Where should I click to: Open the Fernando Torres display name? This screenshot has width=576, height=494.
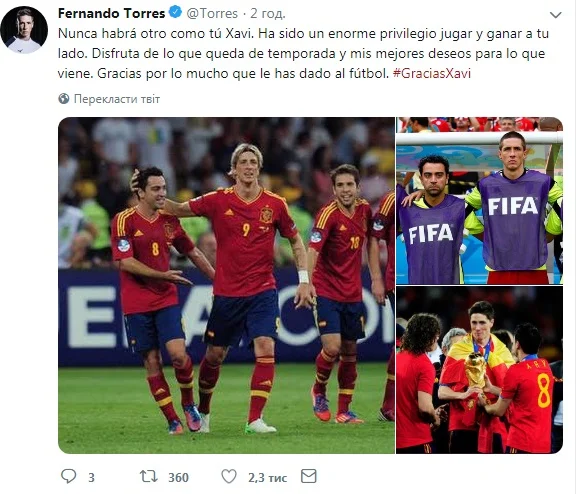[x=112, y=13]
